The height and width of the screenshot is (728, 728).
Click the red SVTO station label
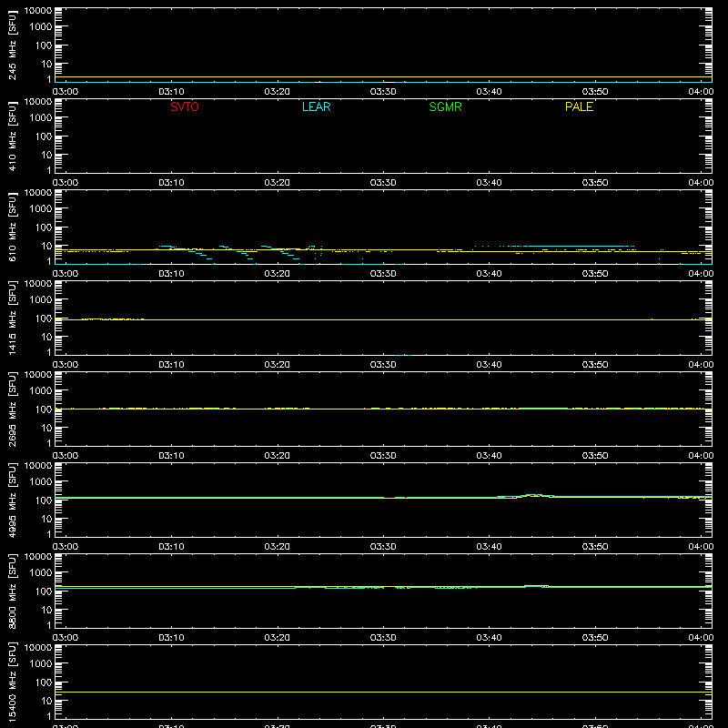point(185,106)
